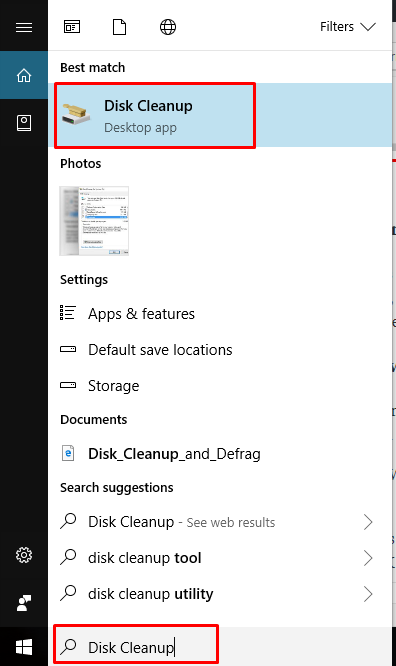Filter results by Apps icon
The width and height of the screenshot is (396, 666).
72,27
